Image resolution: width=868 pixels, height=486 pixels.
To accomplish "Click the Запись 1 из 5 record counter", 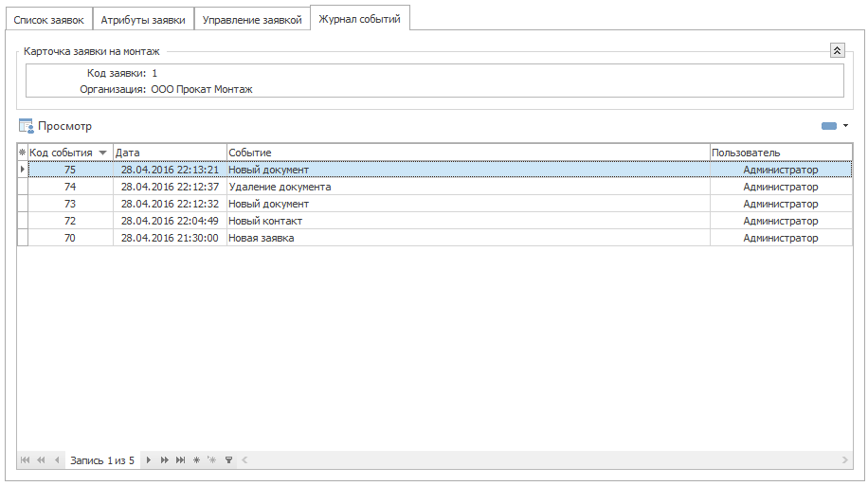I will coord(101,460).
